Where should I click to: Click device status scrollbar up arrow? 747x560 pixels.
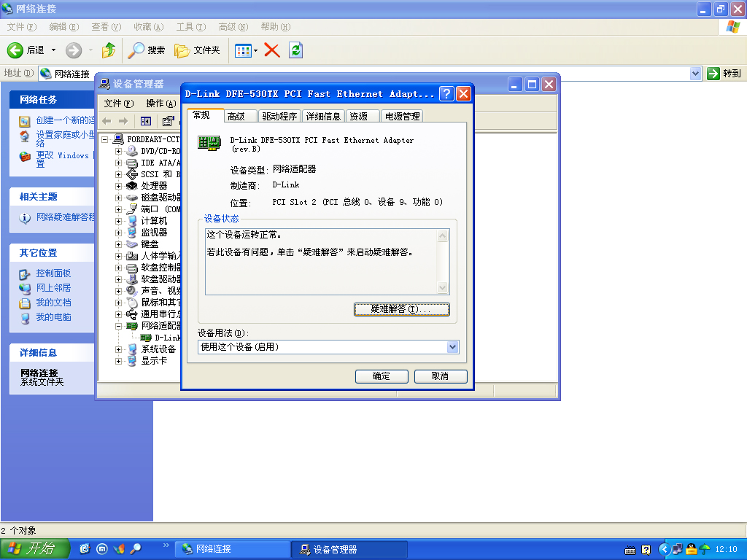pos(443,236)
